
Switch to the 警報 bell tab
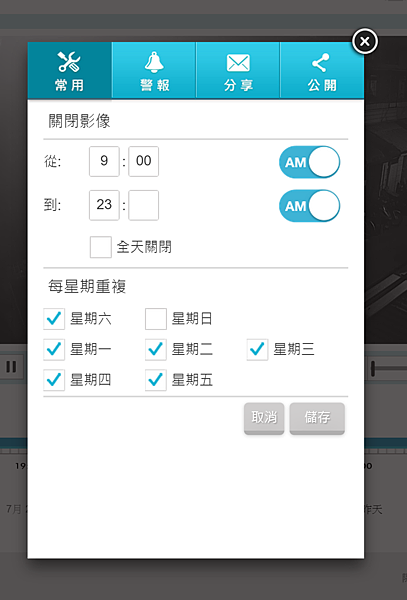pyautogui.click(x=154, y=70)
